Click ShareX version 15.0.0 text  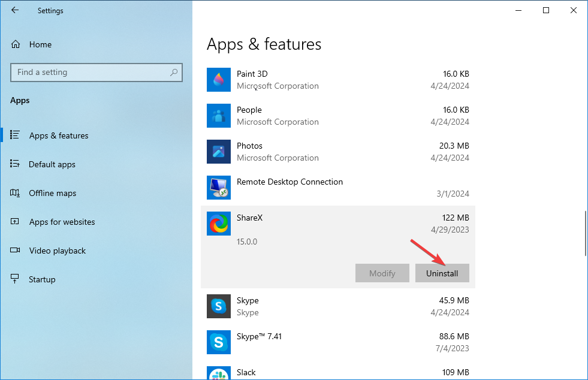pyautogui.click(x=247, y=242)
